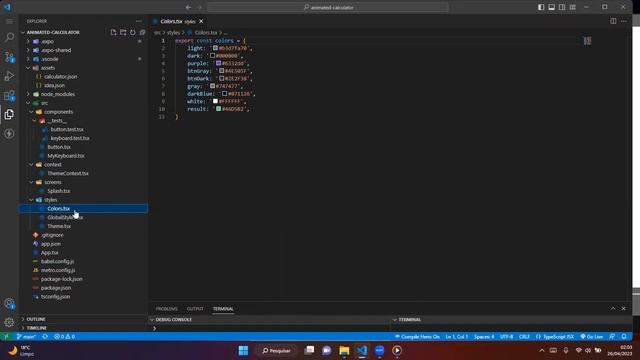Open MyKeyboard.tsx file
This screenshot has width=640, height=360.
66,156
